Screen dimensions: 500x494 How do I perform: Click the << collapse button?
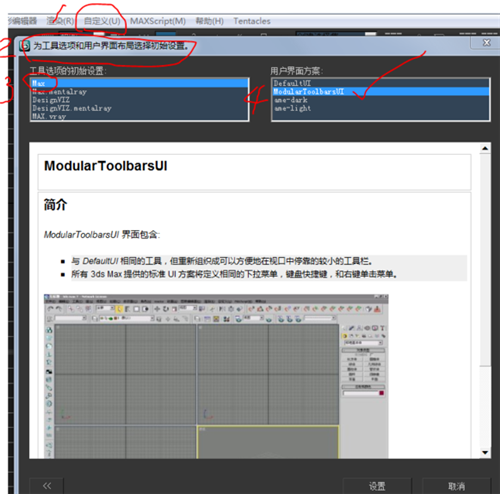[47, 486]
